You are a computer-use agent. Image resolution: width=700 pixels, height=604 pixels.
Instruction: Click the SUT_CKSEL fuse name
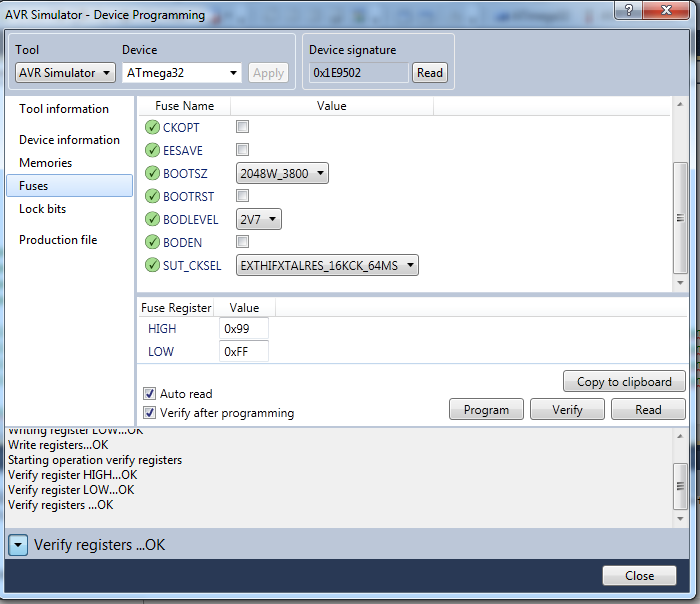point(192,266)
